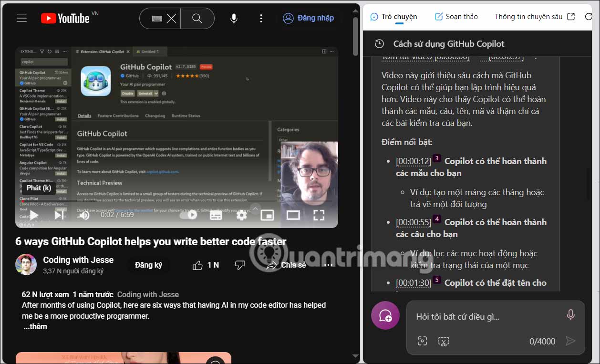Image resolution: width=600 pixels, height=364 pixels.
Task: Open citation reference 3
Action: tap(437, 158)
